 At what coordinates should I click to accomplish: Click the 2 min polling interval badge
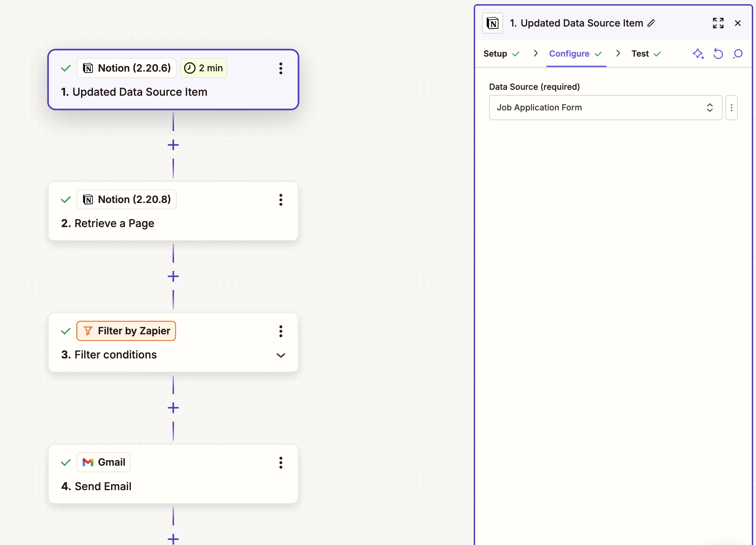(203, 68)
